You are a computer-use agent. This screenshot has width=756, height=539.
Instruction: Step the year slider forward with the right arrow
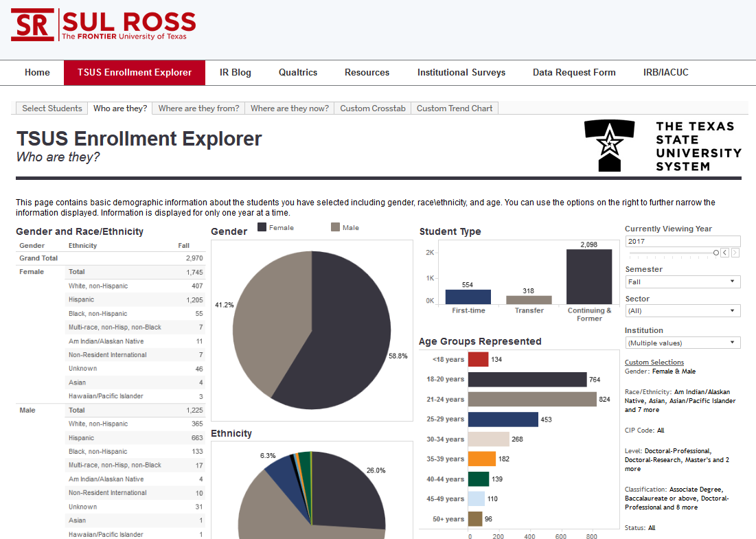pos(735,253)
